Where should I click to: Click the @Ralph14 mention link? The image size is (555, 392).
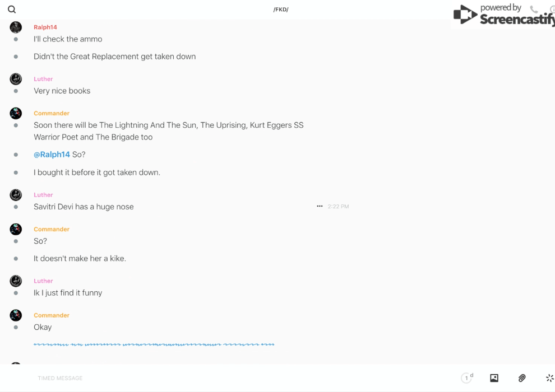[x=52, y=155]
